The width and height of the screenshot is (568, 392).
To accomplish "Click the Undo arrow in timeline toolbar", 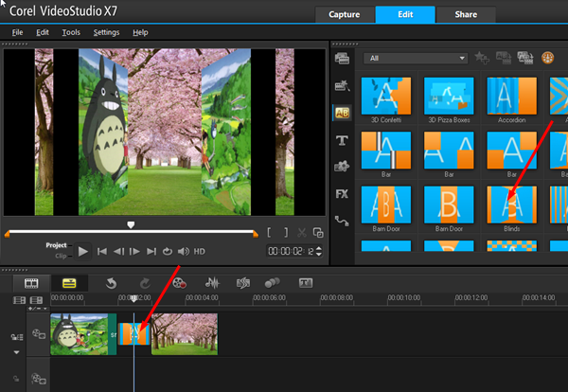I will [x=111, y=283].
